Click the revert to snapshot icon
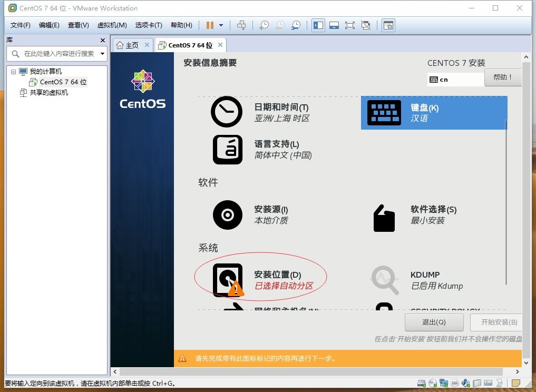 [x=280, y=25]
